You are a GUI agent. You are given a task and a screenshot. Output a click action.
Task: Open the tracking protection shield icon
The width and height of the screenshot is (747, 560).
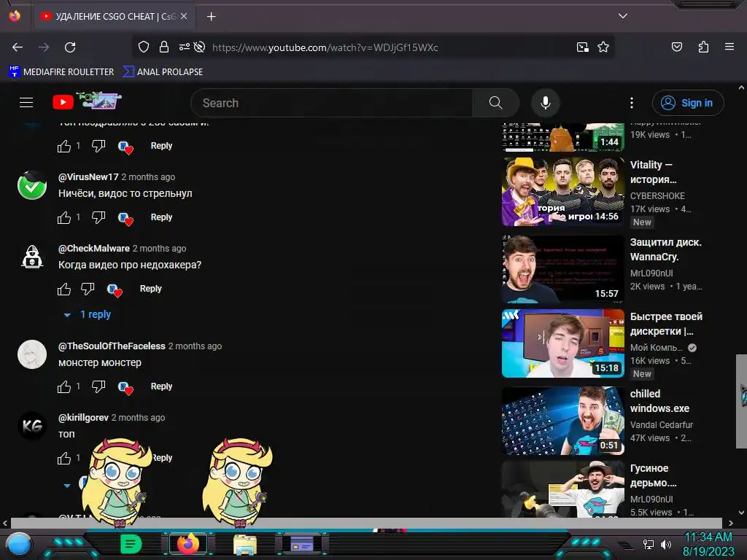[144, 47]
